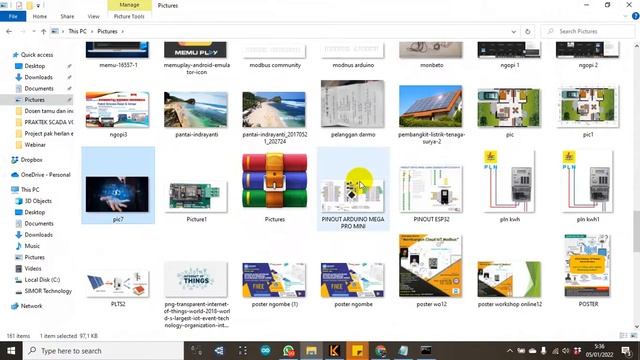Open Google Chrome from the taskbar

click(x=380, y=351)
